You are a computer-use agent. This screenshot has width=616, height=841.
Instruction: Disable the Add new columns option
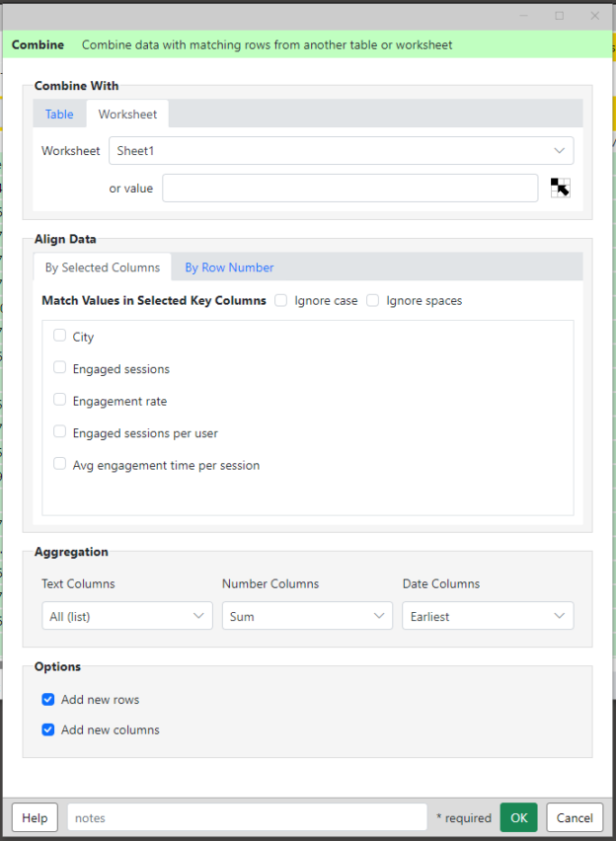click(47, 728)
